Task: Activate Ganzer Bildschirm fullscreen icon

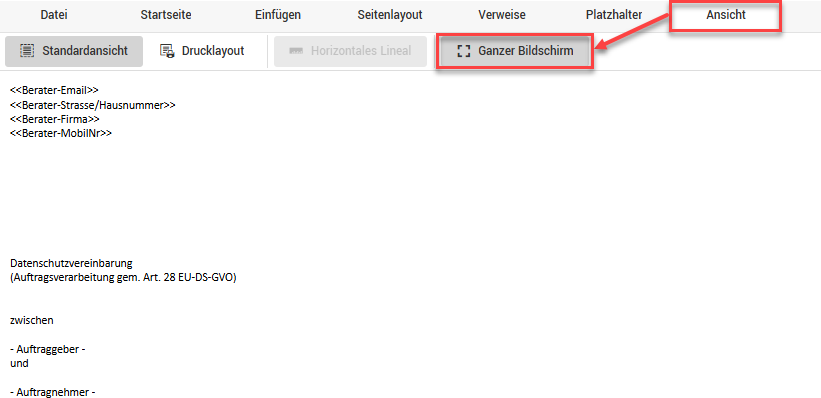Action: 463,51
